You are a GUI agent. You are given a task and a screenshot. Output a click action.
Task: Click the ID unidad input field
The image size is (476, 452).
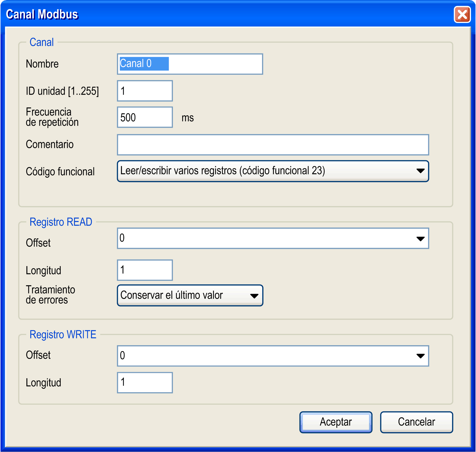click(x=145, y=91)
